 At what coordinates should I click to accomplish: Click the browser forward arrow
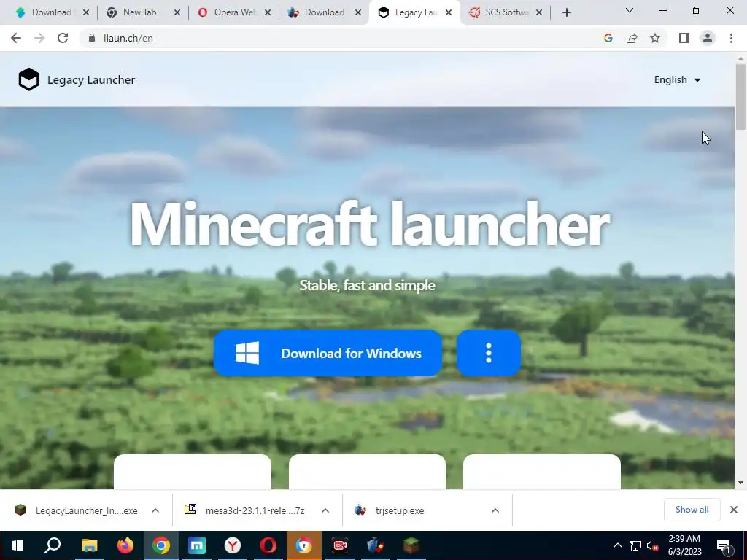(x=39, y=38)
